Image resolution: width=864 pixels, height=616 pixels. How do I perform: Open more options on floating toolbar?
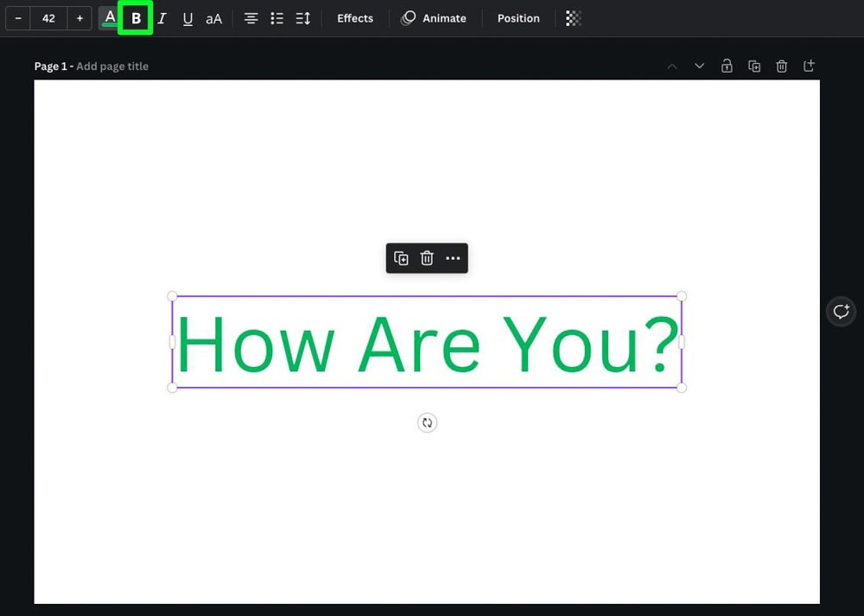[x=453, y=258]
